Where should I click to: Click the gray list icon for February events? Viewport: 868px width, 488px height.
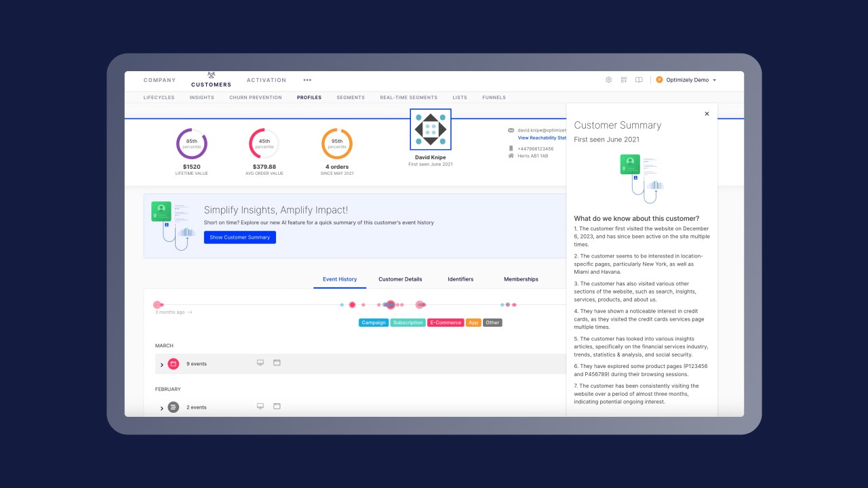[173, 407]
